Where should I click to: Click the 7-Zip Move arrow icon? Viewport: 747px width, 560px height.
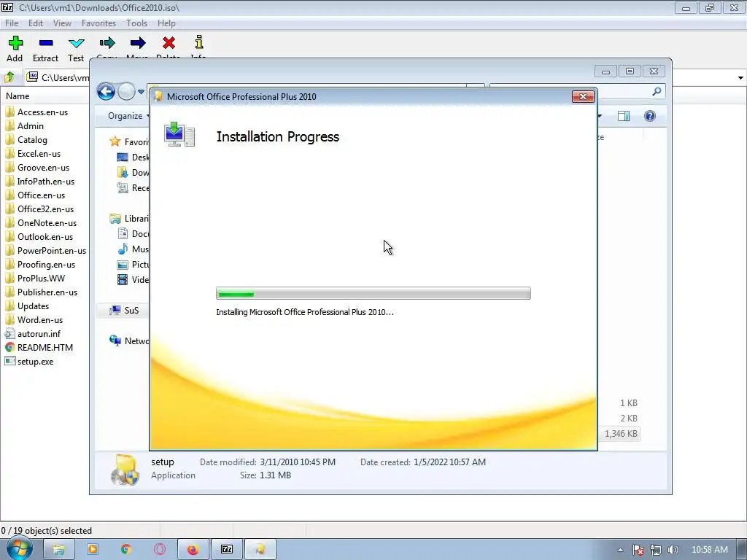tap(138, 43)
